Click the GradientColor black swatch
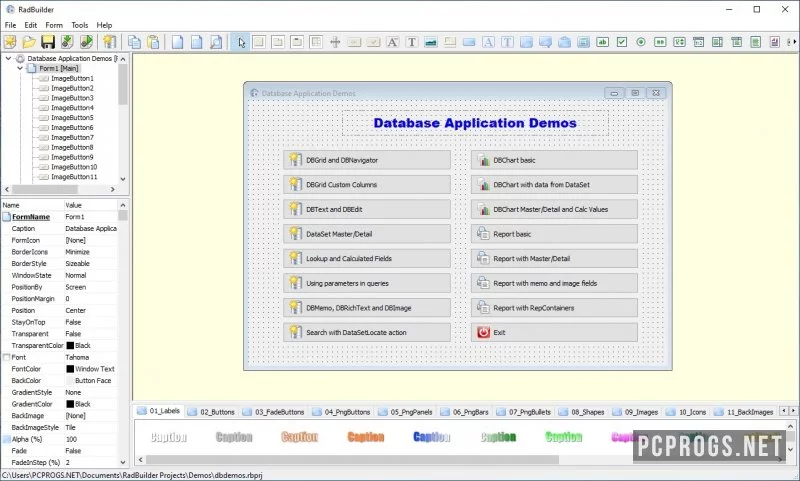Image resolution: width=800 pixels, height=481 pixels. [x=70, y=404]
